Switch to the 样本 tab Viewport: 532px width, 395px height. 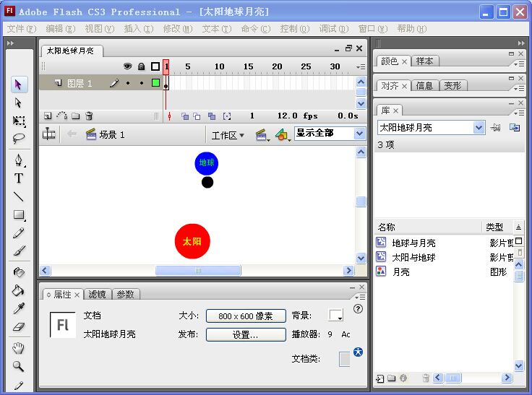[425, 61]
